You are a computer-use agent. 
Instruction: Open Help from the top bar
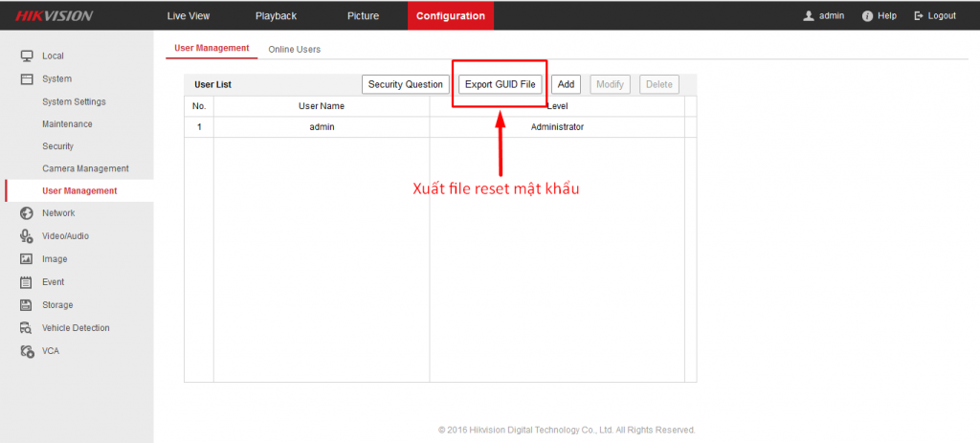[x=879, y=16]
